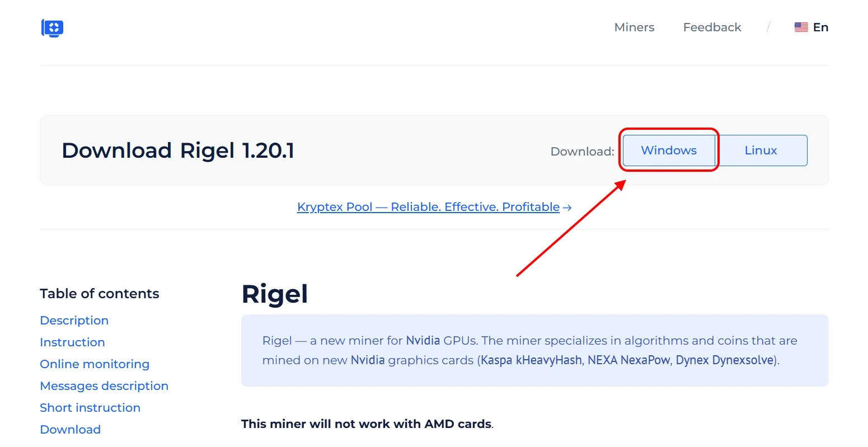The image size is (868, 447).
Task: Click the large Rigel heading
Action: click(x=275, y=294)
